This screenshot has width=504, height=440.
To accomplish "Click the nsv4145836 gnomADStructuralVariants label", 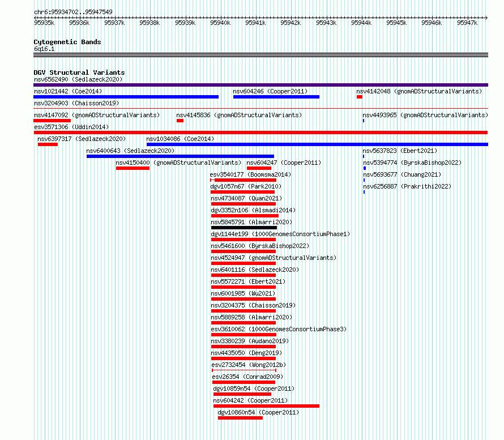I will (239, 115).
